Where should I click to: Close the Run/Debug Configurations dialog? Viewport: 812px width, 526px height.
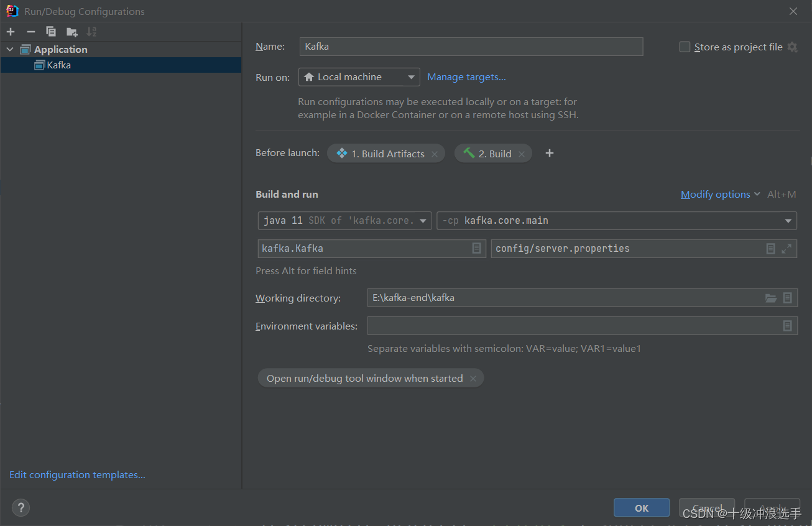tap(793, 11)
